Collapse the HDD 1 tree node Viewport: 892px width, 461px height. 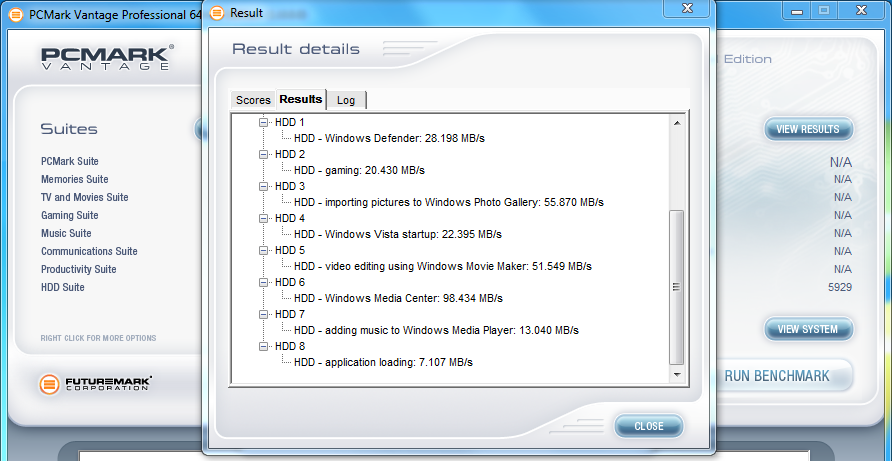pos(263,122)
